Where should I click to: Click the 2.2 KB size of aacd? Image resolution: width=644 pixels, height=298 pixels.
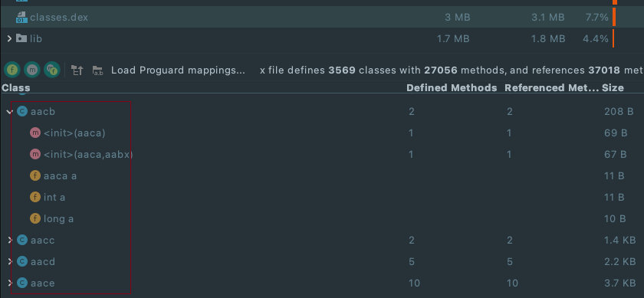coord(619,261)
